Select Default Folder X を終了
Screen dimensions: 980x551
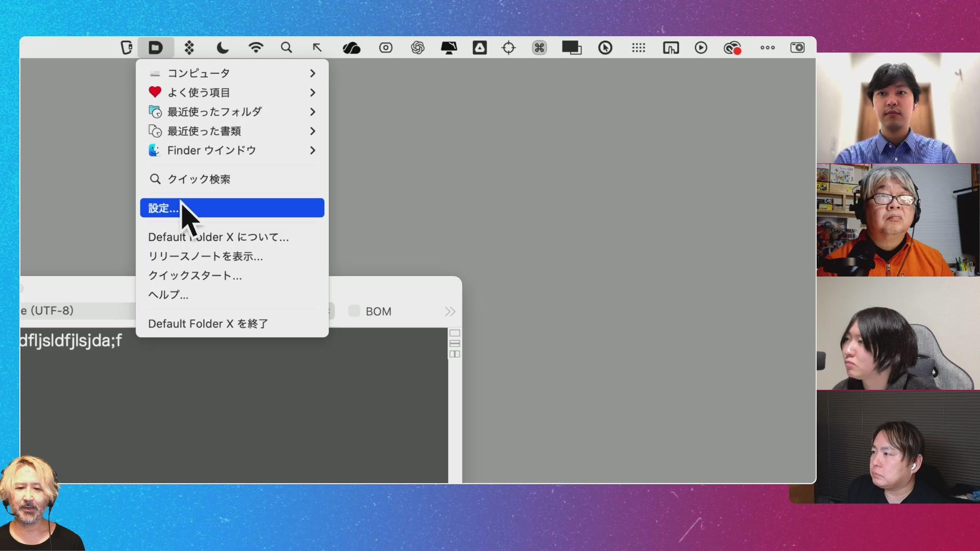point(208,324)
